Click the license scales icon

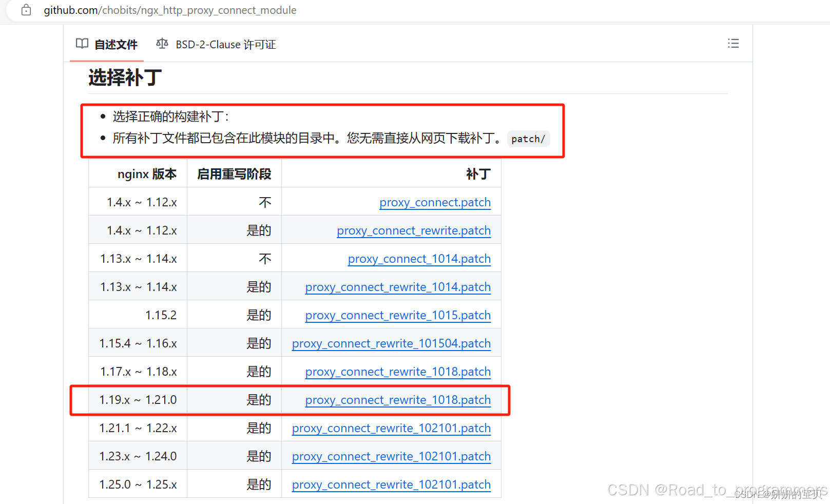coord(162,44)
